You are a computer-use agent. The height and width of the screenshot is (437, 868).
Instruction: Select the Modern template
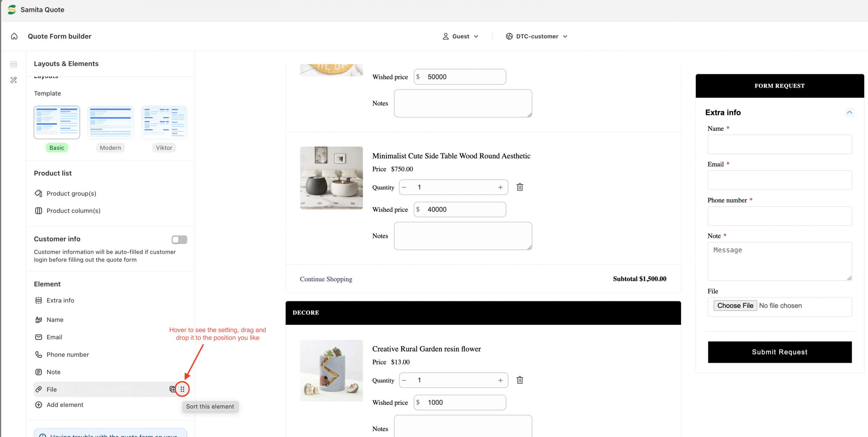coord(111,122)
